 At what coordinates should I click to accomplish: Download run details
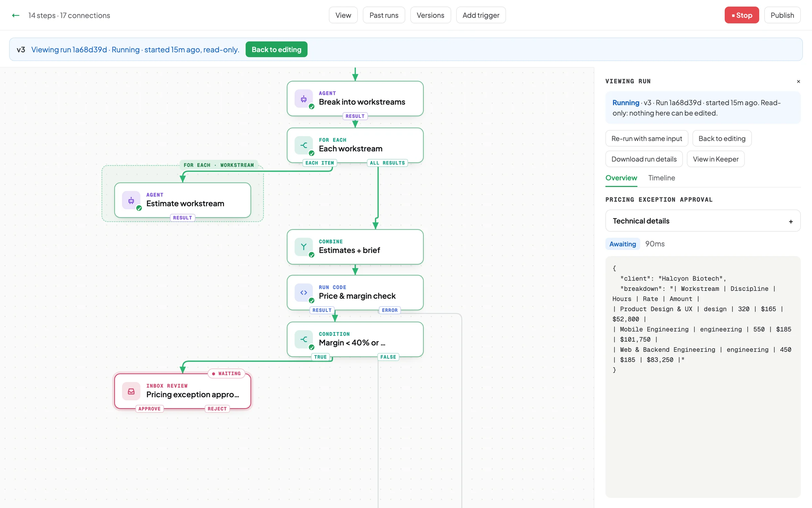coord(644,159)
